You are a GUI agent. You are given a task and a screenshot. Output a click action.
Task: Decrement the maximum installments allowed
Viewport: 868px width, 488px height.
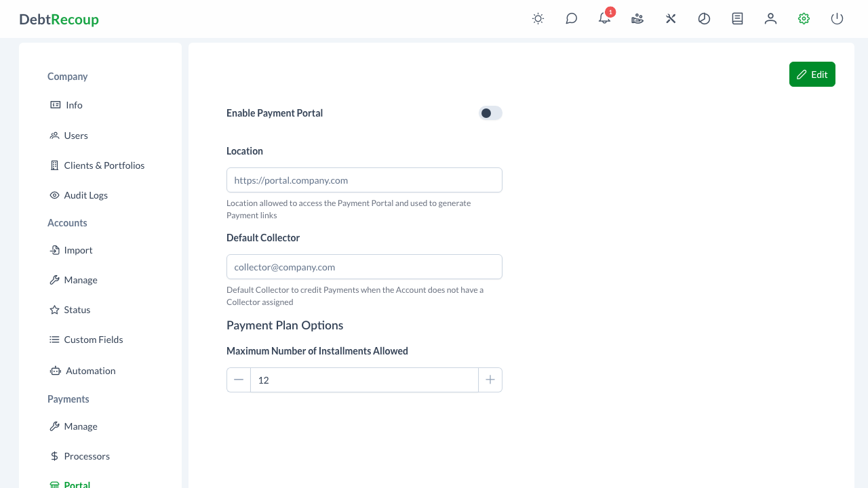click(x=239, y=380)
